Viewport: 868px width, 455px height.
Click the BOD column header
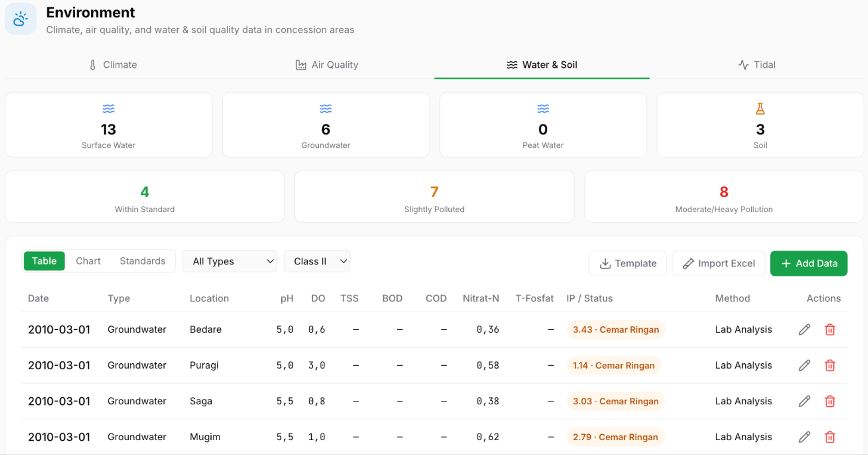point(392,298)
